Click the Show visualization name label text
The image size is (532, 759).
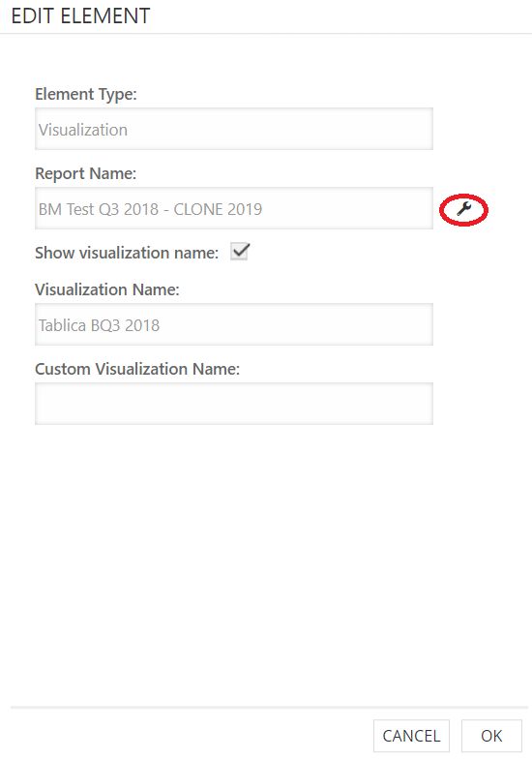tap(127, 253)
